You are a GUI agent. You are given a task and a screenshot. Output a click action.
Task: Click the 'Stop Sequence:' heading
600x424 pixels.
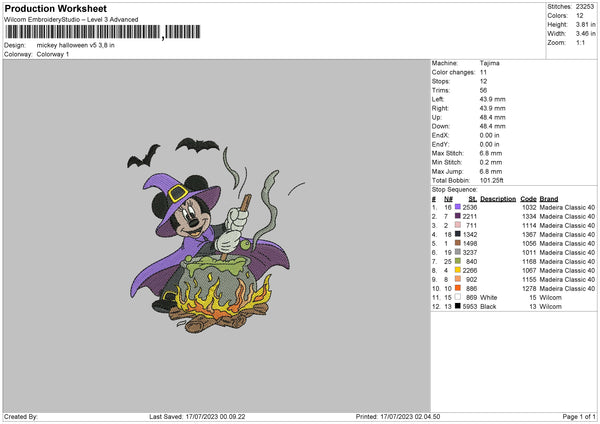point(455,189)
